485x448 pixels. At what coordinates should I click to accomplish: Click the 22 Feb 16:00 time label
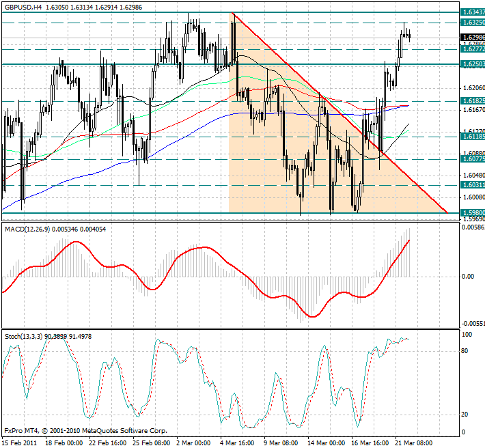108,443
